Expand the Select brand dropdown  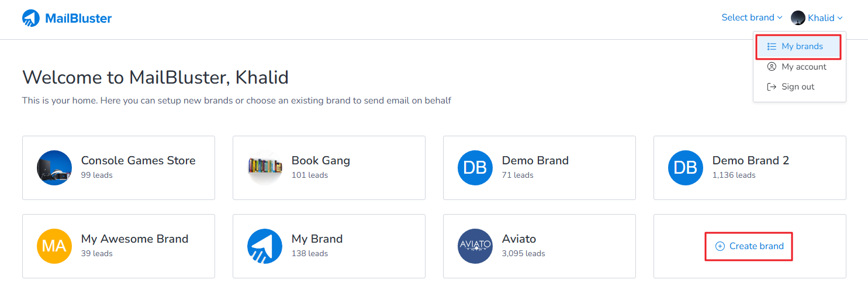(752, 18)
